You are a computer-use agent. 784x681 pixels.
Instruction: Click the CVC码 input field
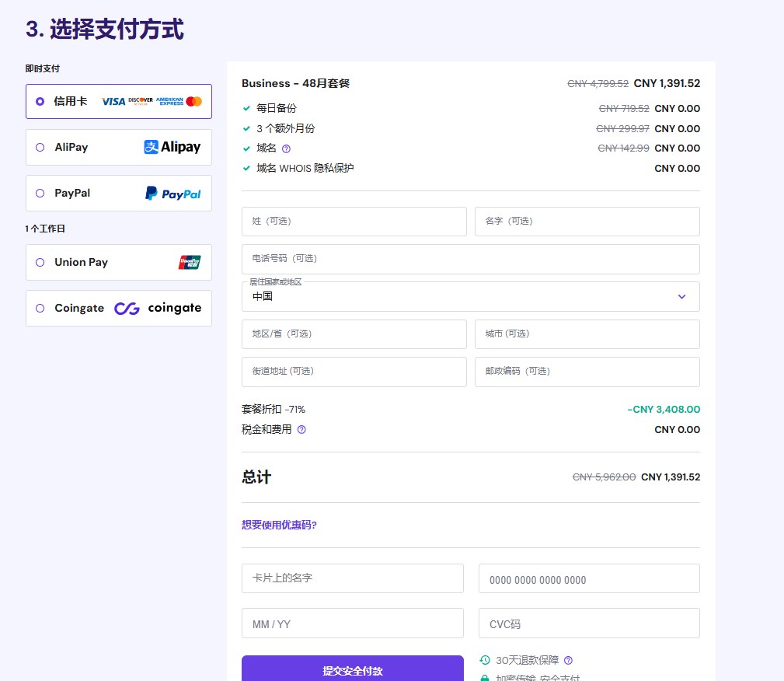(588, 623)
